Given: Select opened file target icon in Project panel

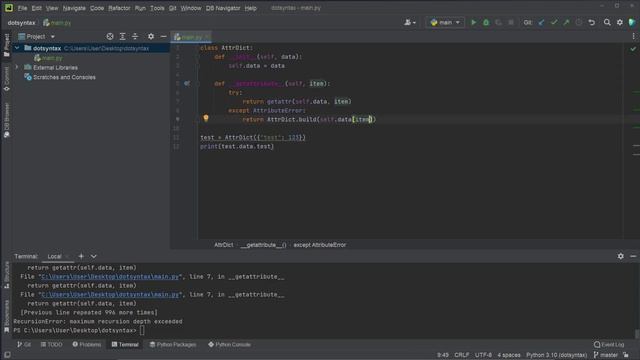Looking at the screenshot, I should click(x=110, y=36).
